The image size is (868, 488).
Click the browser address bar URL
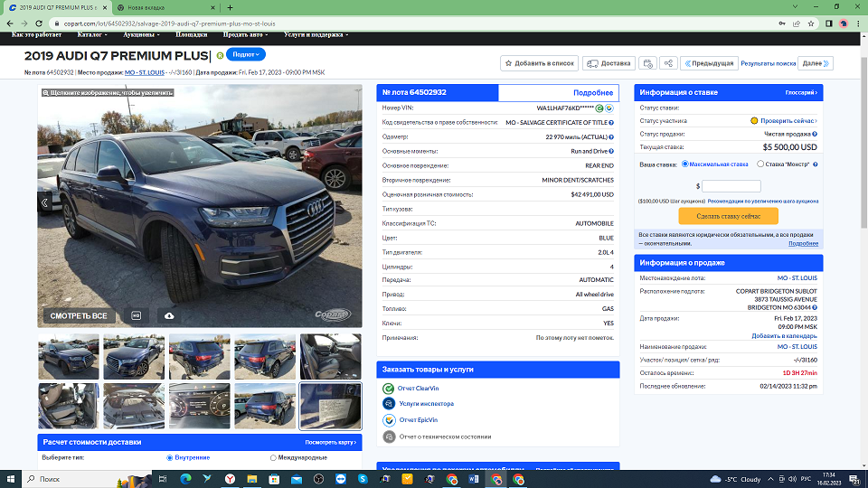pyautogui.click(x=169, y=23)
